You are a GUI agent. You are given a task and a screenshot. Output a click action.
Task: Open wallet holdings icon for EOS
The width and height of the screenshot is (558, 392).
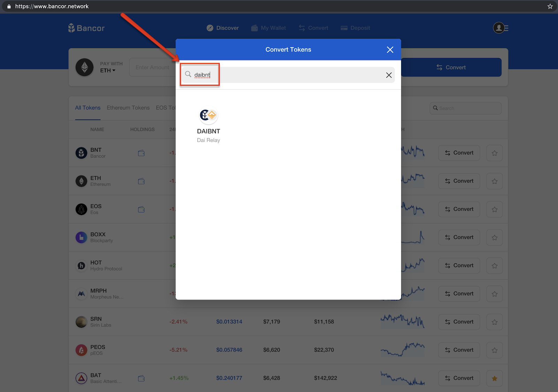click(x=141, y=210)
